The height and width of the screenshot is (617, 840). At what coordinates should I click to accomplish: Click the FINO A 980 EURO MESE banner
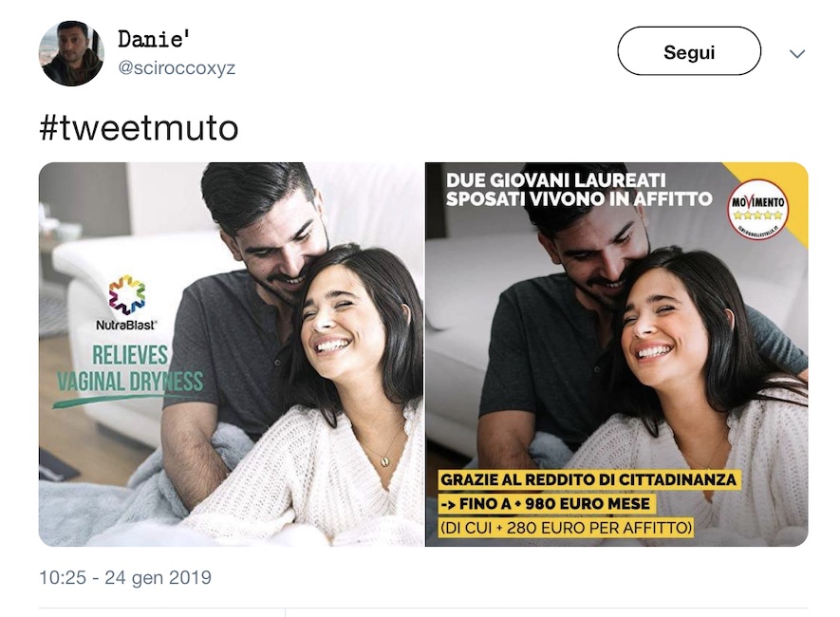545,503
